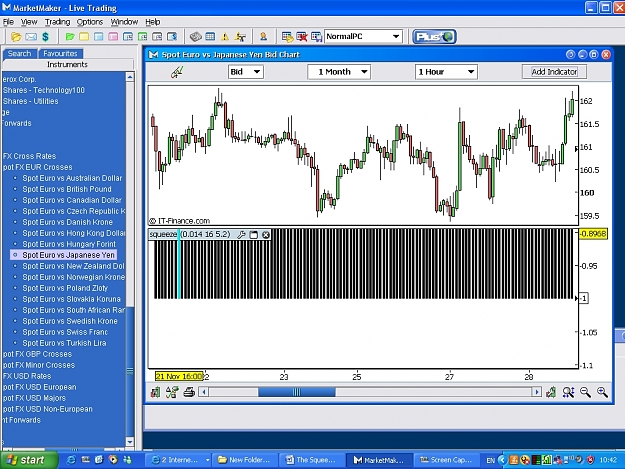Click the pink window toolbar icon
The width and height of the screenshot is (625, 469).
(113, 37)
